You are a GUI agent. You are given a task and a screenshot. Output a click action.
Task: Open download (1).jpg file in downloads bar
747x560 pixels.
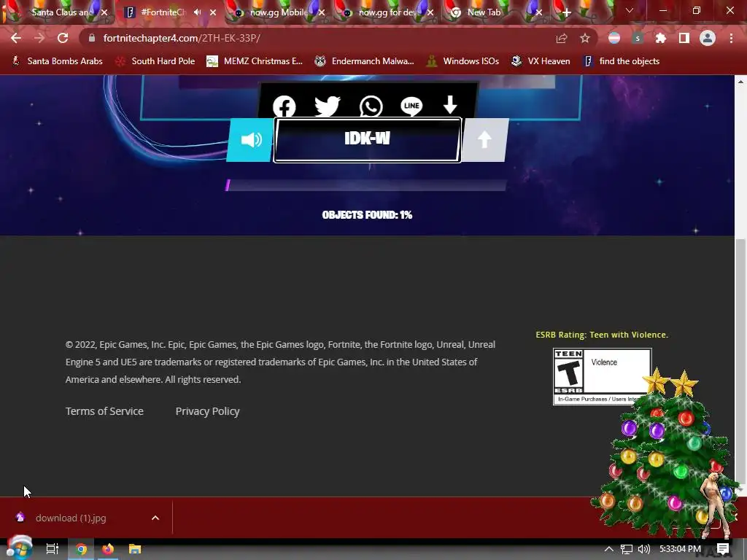pos(71,518)
